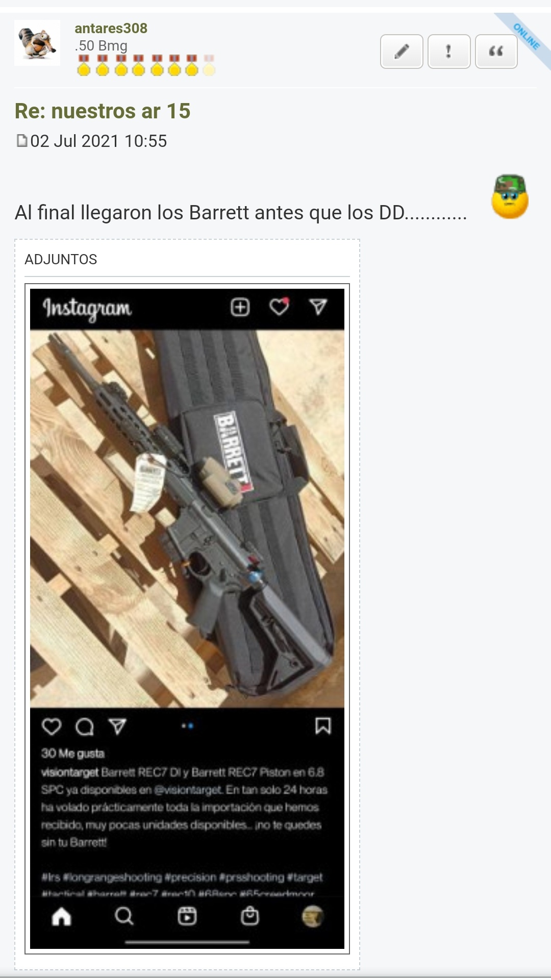Quote the post using quotation mark button
Image resolution: width=551 pixels, height=980 pixels.
tap(496, 52)
